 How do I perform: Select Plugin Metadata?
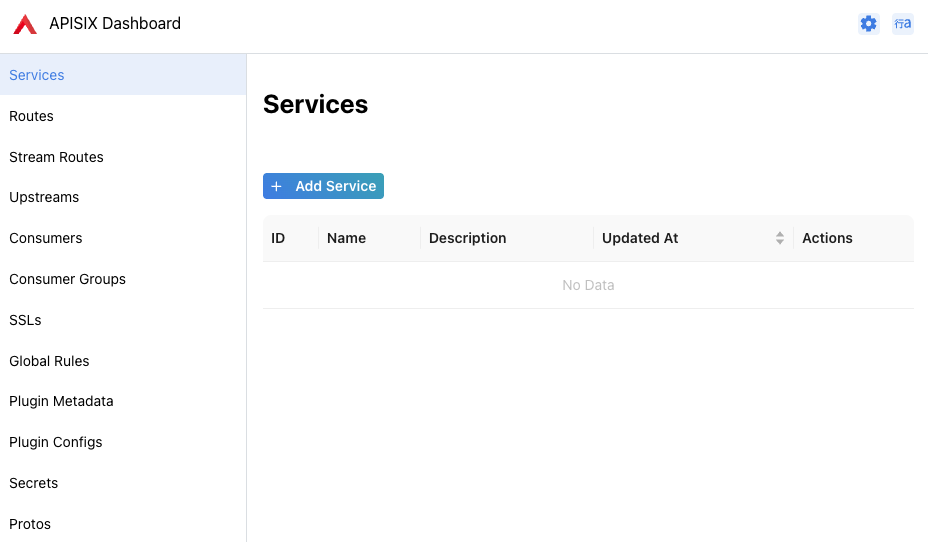[x=123, y=401]
